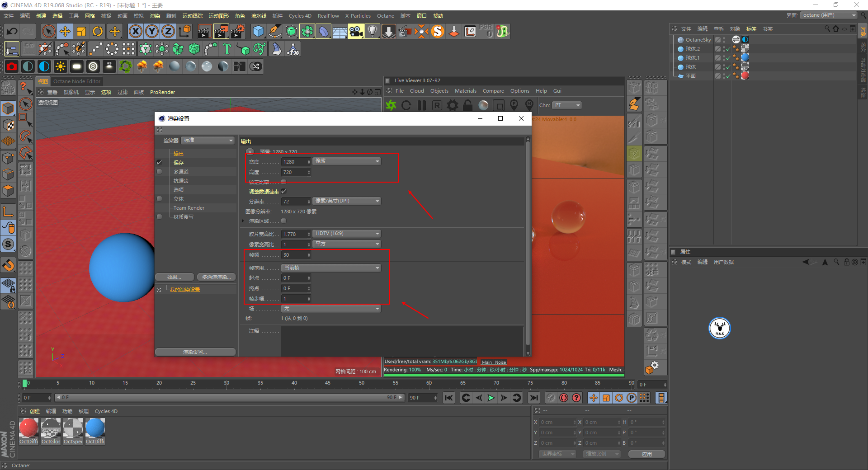Click the light bulb icon in toolbar
The width and height of the screenshot is (868, 470).
372,31
